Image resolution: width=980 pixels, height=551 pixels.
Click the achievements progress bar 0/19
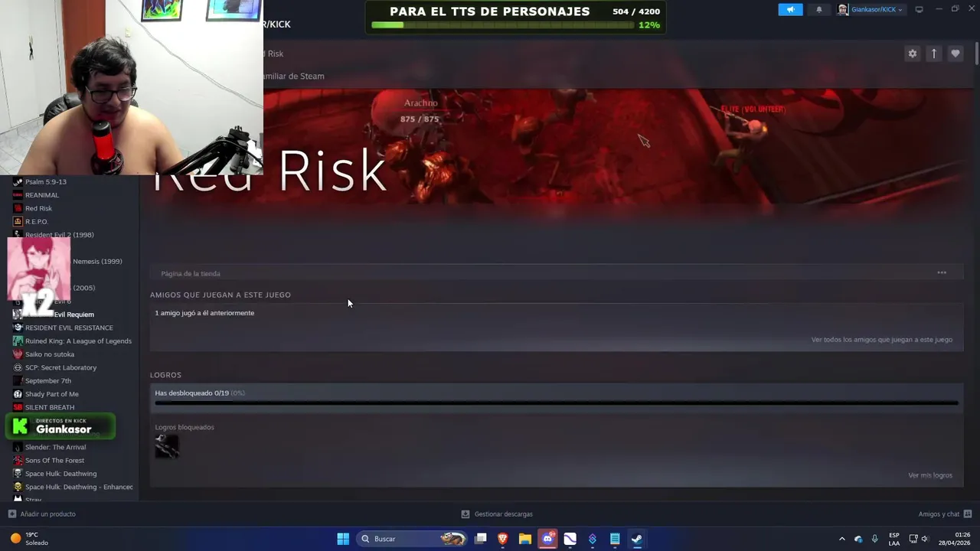click(557, 403)
